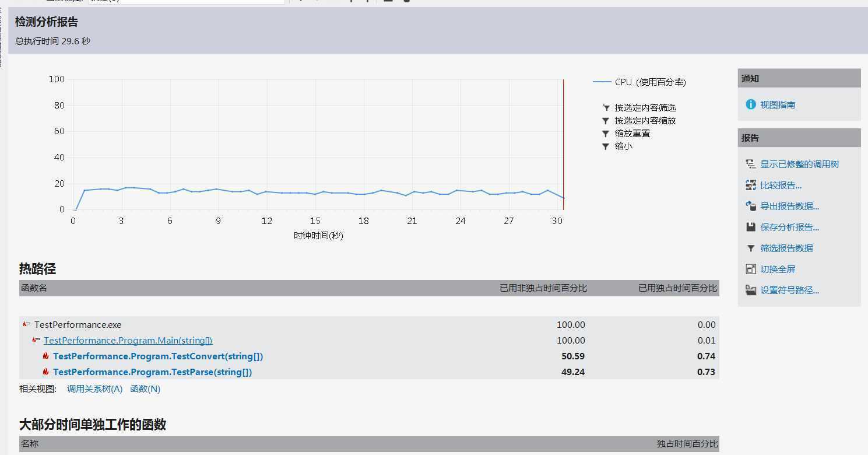Viewport: 868px width, 455px height.
Task: Click the 名称 column header
Action: pos(30,444)
